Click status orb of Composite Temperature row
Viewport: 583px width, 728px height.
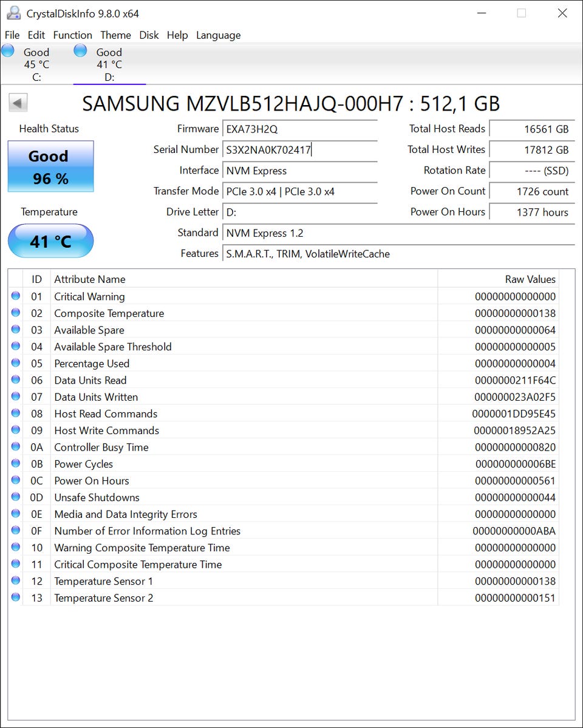[x=16, y=313]
